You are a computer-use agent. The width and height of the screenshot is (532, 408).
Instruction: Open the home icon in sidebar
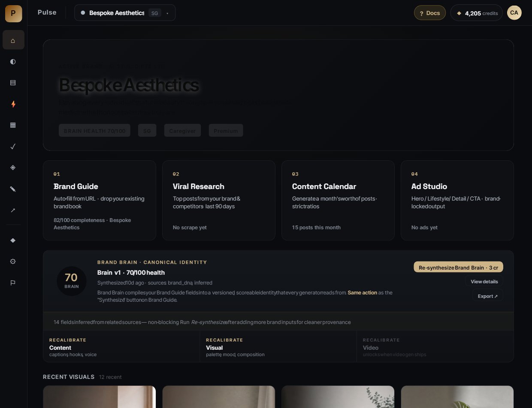tap(13, 40)
